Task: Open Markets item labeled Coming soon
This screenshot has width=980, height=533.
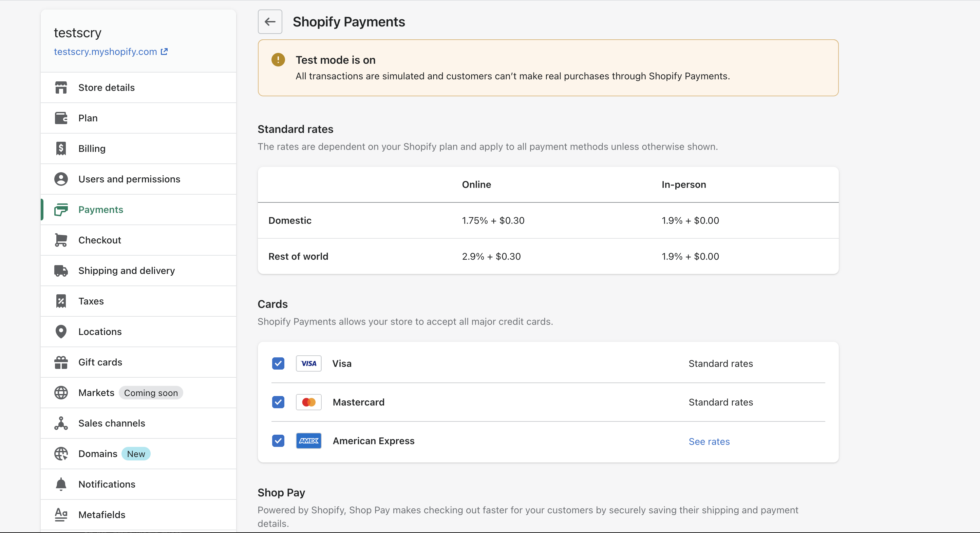Action: point(96,393)
